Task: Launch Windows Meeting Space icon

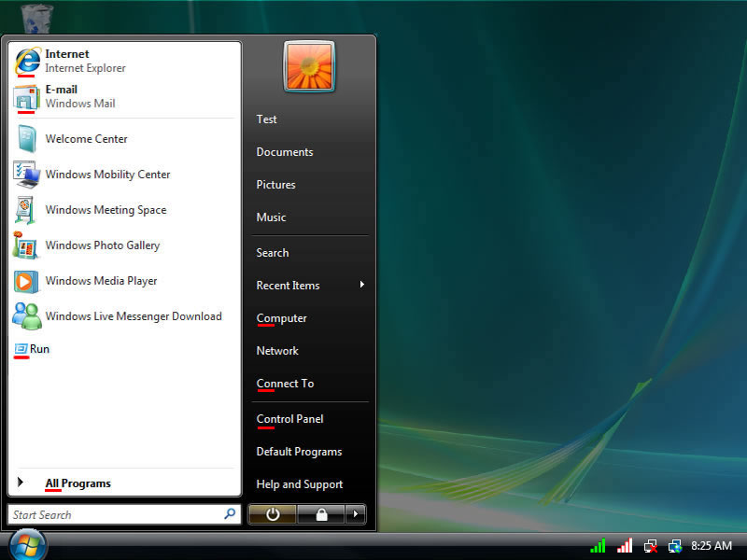Action: [27, 210]
